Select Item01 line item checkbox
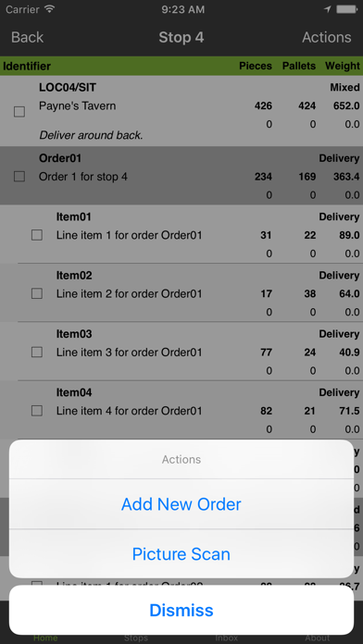The image size is (363, 644). coord(37,235)
